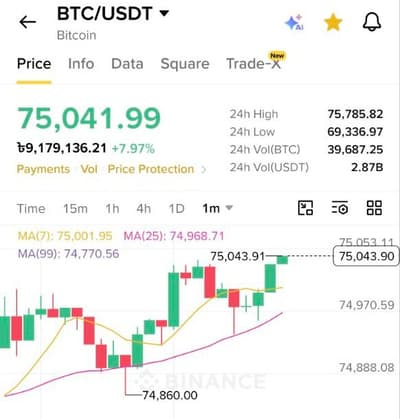This screenshot has width=400, height=419.
Task: Open the AI sparkle assistant icon
Action: [294, 22]
